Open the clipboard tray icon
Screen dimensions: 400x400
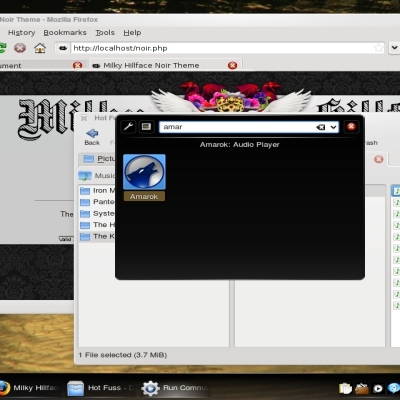[x=345, y=388]
